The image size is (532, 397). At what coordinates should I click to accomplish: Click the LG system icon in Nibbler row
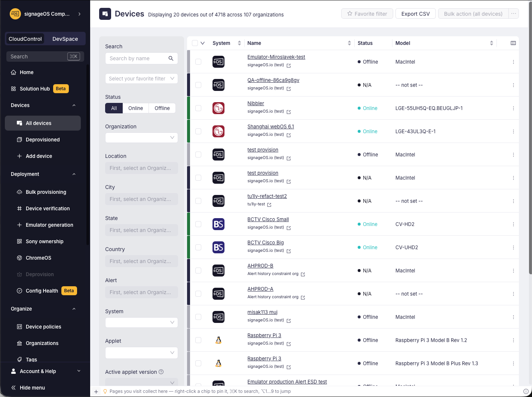coord(218,108)
